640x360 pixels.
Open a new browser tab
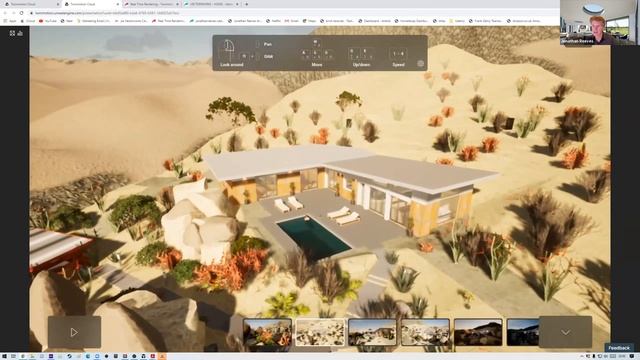246,4
